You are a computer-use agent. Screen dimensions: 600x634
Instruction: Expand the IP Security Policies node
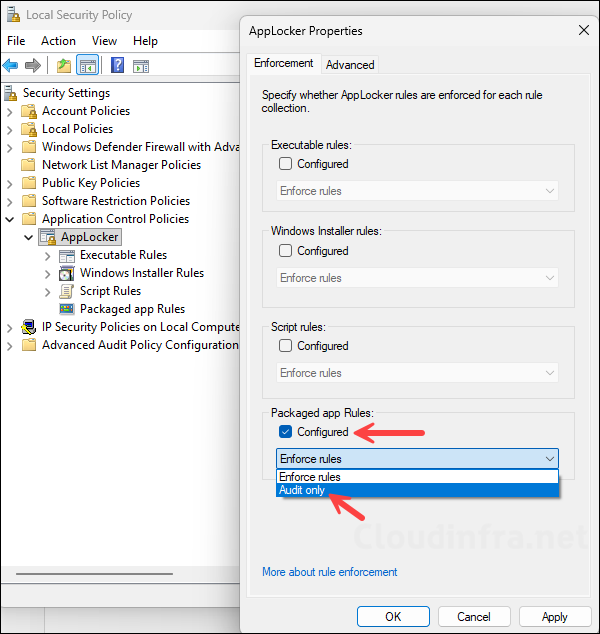[x=10, y=328]
